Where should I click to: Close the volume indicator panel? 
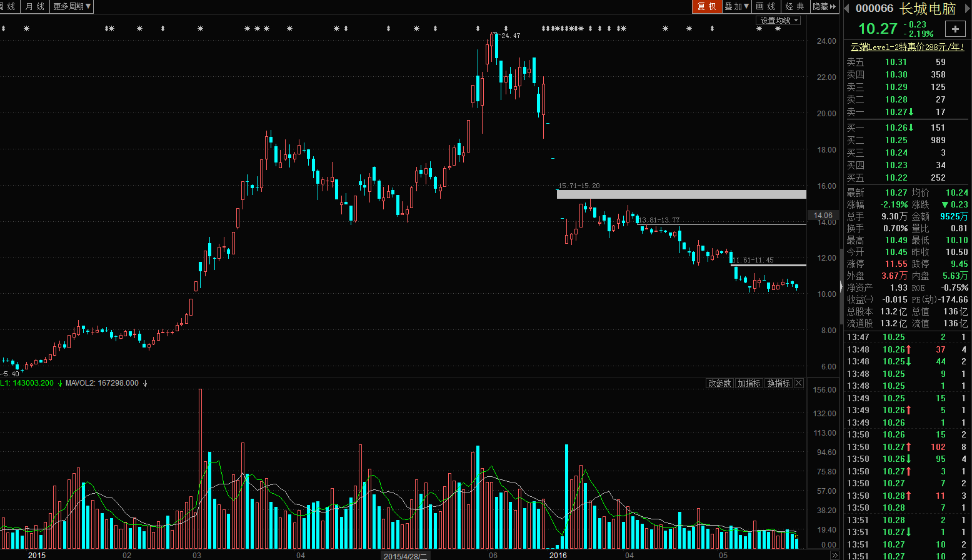pyautogui.click(x=798, y=383)
